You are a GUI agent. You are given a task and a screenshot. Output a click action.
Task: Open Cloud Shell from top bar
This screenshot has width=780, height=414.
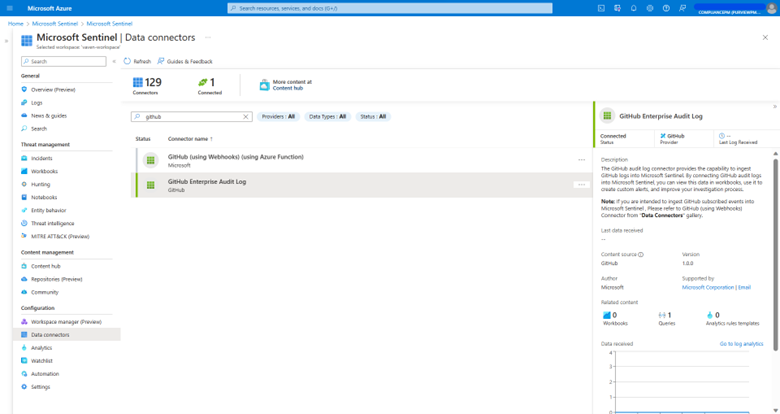(x=601, y=8)
